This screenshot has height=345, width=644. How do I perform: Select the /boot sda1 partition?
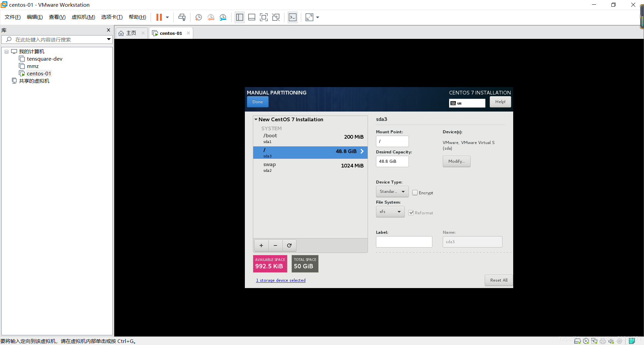pos(310,138)
